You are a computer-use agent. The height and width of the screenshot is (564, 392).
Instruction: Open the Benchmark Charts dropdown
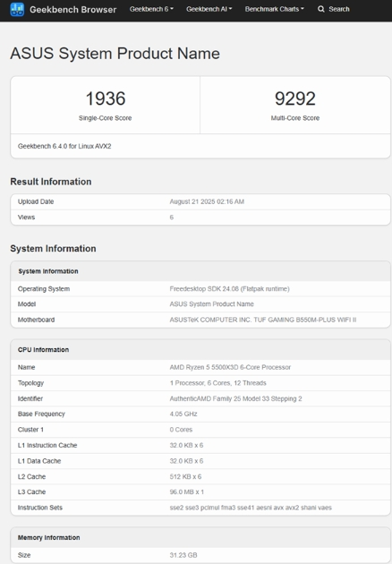coord(274,9)
